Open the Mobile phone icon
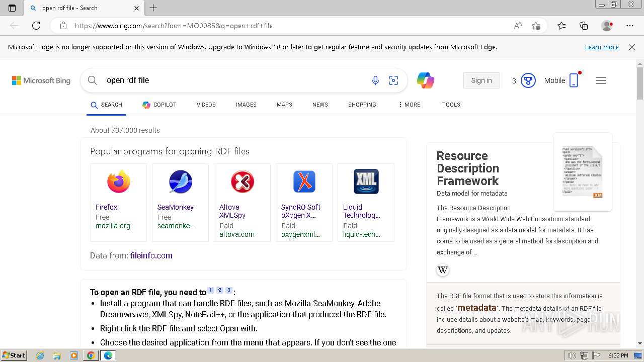 pos(574,80)
